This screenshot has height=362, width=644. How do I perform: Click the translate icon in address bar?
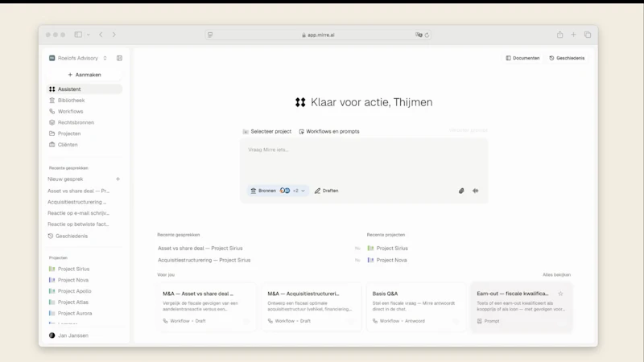(x=419, y=35)
